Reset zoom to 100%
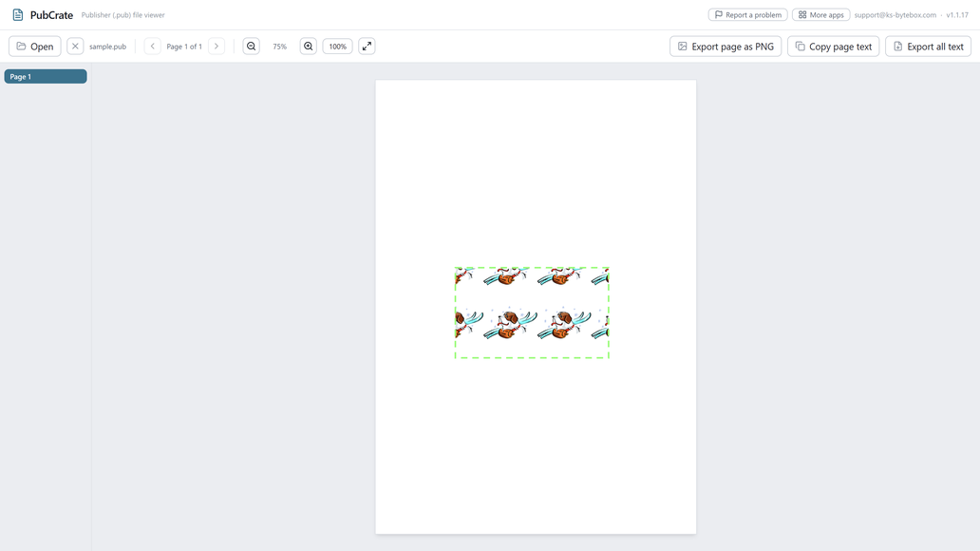The image size is (980, 551). [x=337, y=47]
